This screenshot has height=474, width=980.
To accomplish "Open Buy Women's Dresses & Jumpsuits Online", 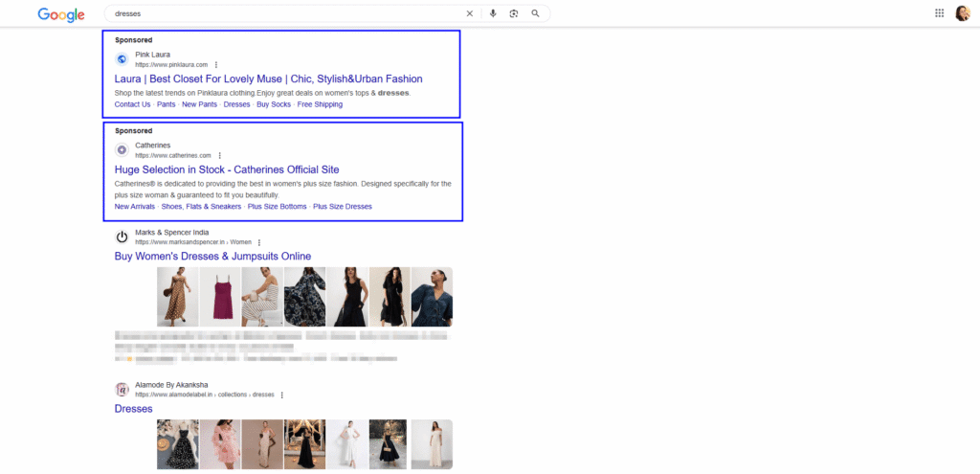I will point(212,257).
